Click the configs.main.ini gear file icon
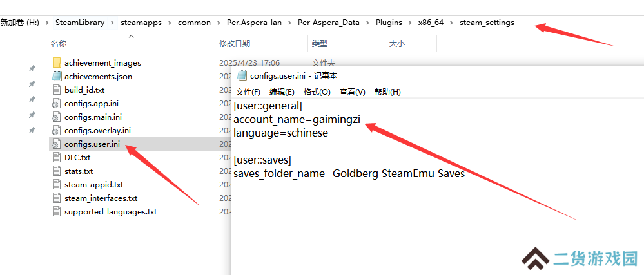This screenshot has width=644, height=275. pyautogui.click(x=57, y=117)
